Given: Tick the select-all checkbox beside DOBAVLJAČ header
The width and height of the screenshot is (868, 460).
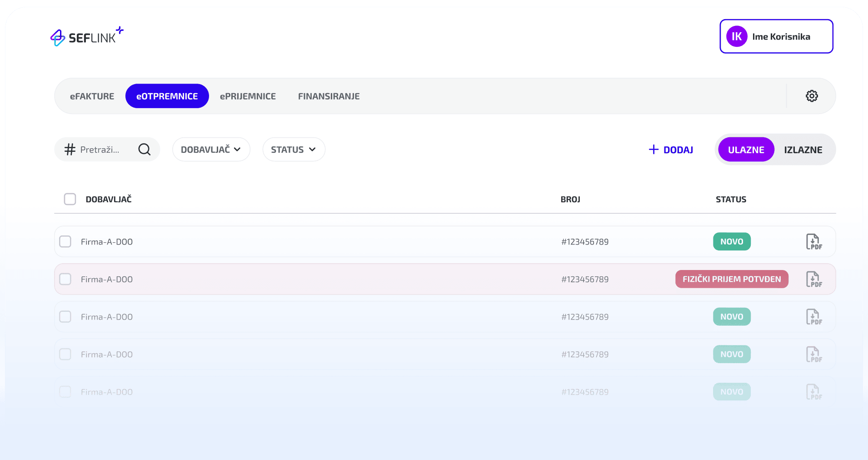Looking at the screenshot, I should (x=70, y=199).
